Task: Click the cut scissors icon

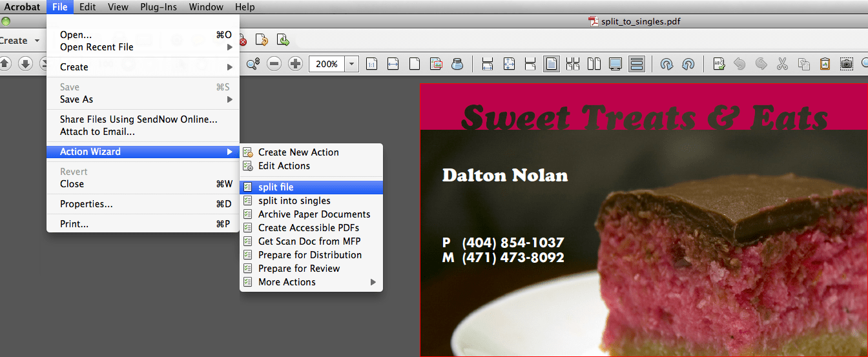Action: 783,64
